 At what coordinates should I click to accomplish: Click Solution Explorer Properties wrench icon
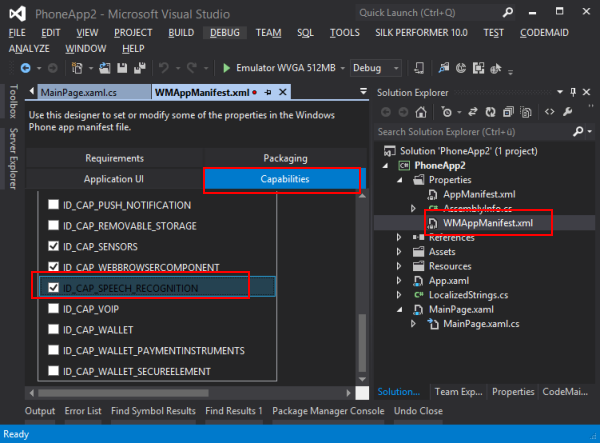pos(567,112)
